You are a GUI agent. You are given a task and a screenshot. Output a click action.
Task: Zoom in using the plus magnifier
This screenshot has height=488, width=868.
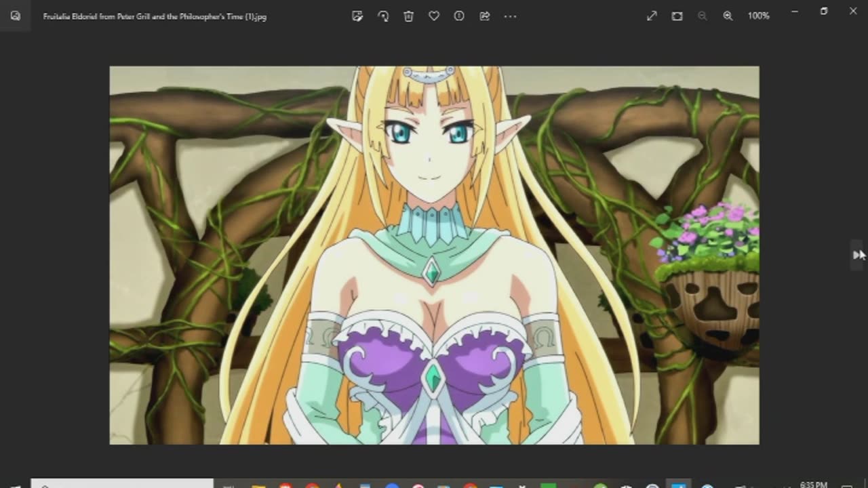[728, 16]
